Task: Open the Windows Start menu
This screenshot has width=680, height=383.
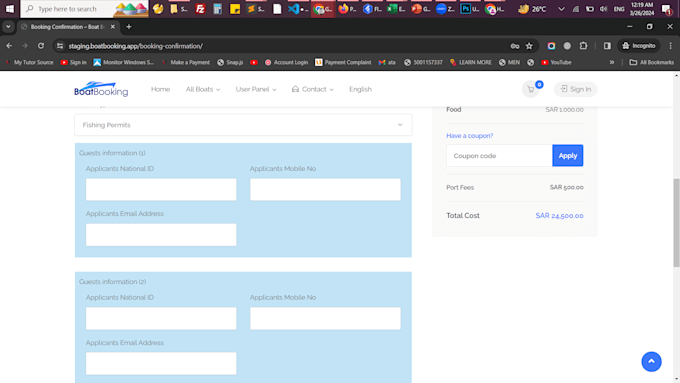Action: pos(10,9)
